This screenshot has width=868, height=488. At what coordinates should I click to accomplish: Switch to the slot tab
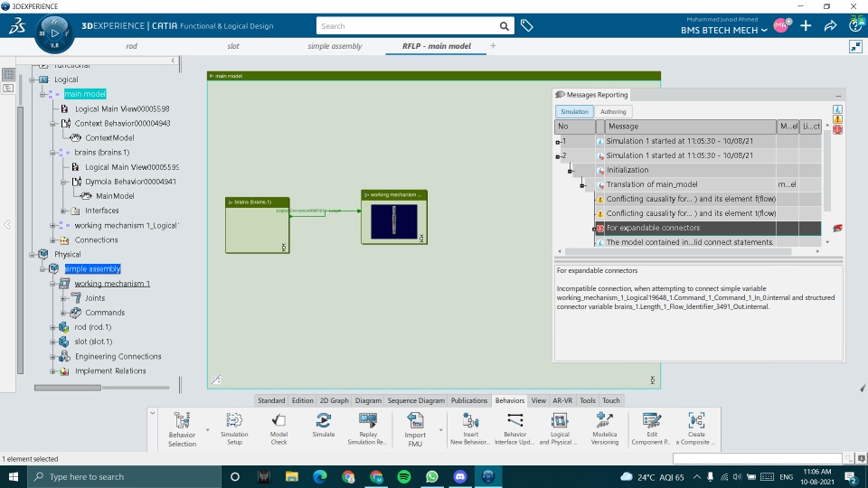point(233,46)
